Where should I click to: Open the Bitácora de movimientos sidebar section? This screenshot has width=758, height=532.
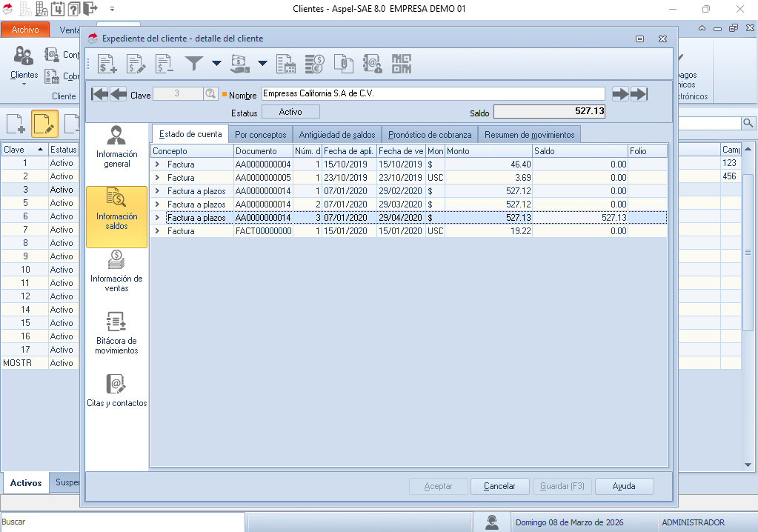(116, 333)
